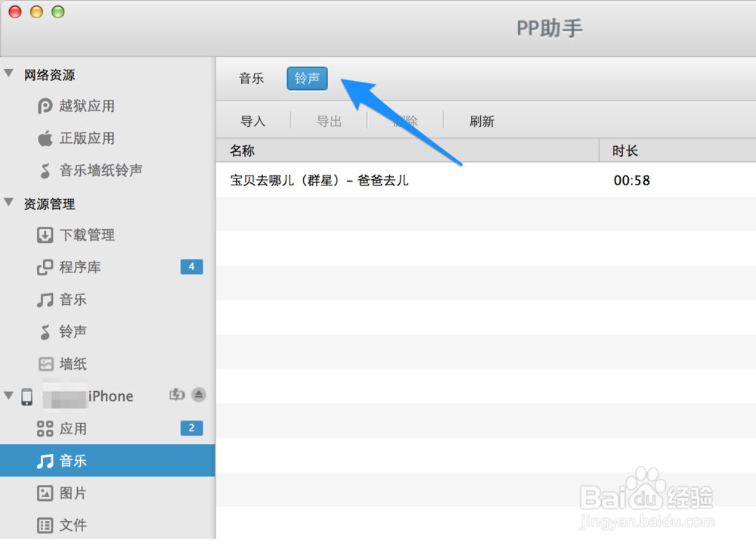Open 越狱应用 jailbreak apps icon
This screenshot has width=756, height=547.
(x=45, y=106)
